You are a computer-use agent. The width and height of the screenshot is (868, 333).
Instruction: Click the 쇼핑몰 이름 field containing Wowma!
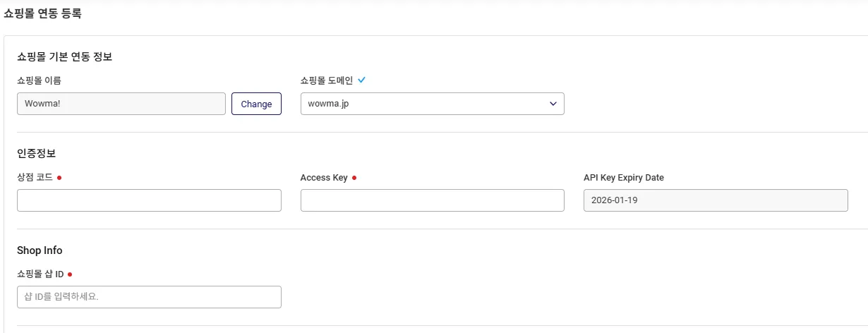(121, 104)
